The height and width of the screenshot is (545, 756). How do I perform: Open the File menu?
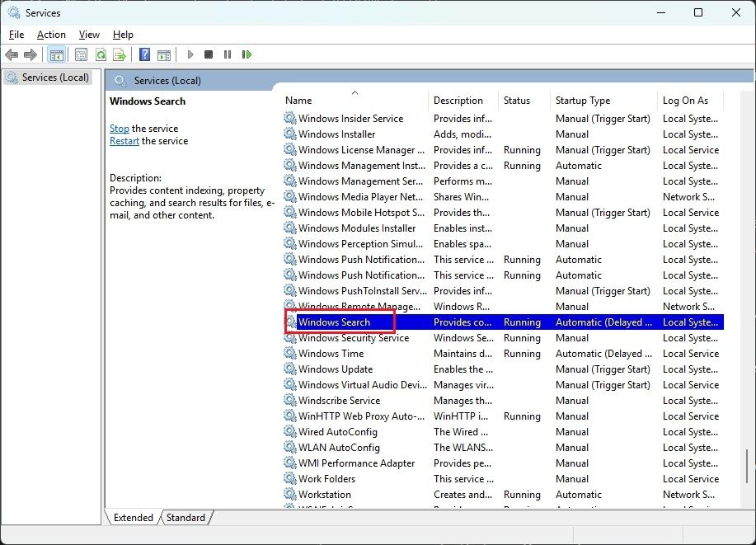[16, 35]
